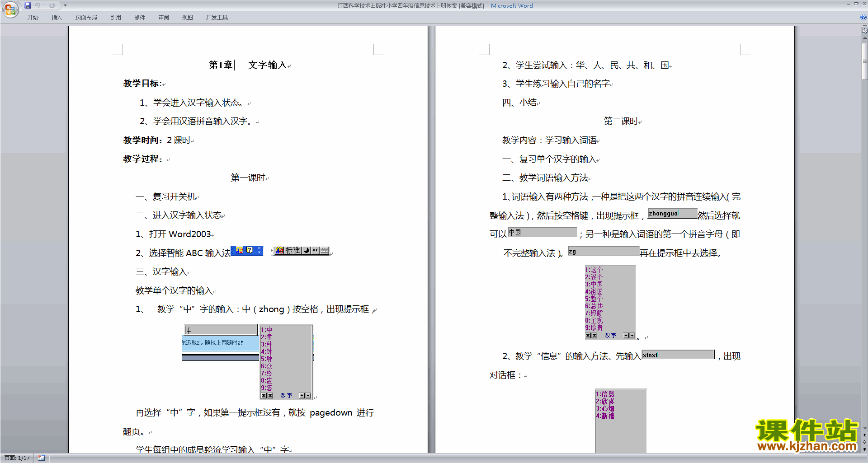The height and width of the screenshot is (463, 868).
Task: Open the 邮件 ribbon tab
Action: tap(140, 17)
